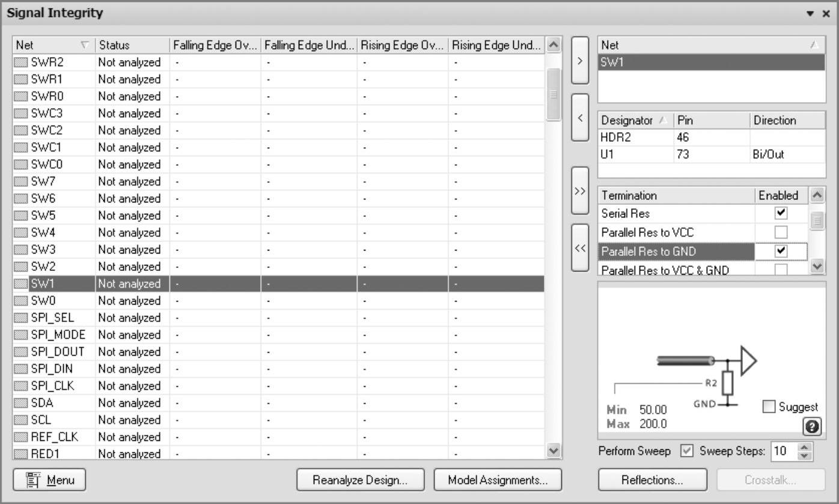Open the Menu button
Viewport: 839px width, 504px height.
(49, 479)
